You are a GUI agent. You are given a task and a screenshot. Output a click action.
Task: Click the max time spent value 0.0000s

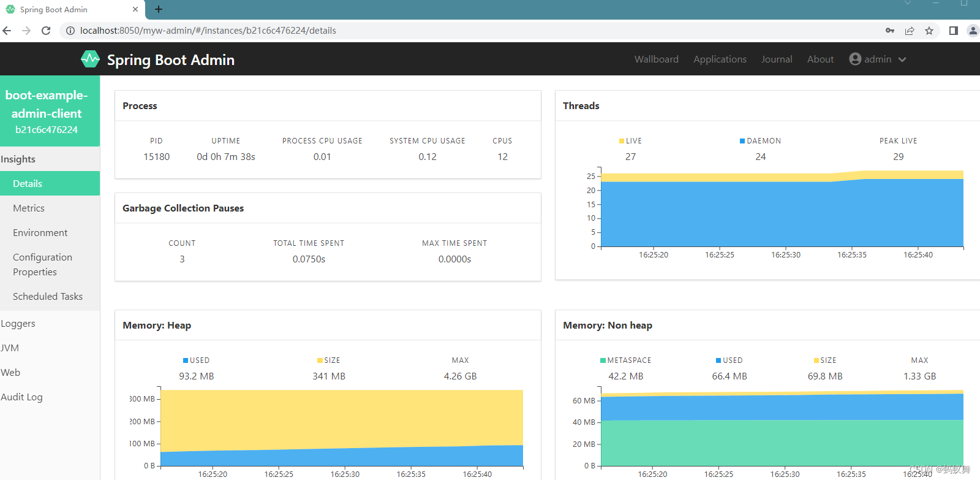(454, 259)
